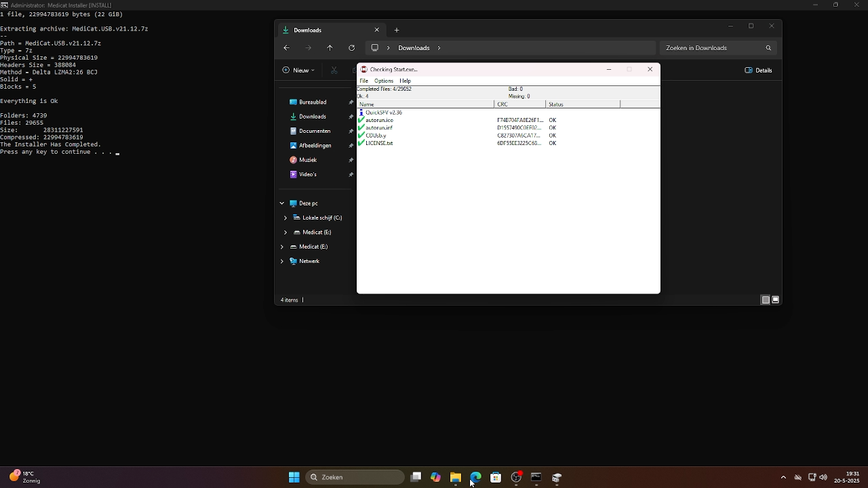Toggle the Details pane in Explorer
868x488 pixels.
759,70
